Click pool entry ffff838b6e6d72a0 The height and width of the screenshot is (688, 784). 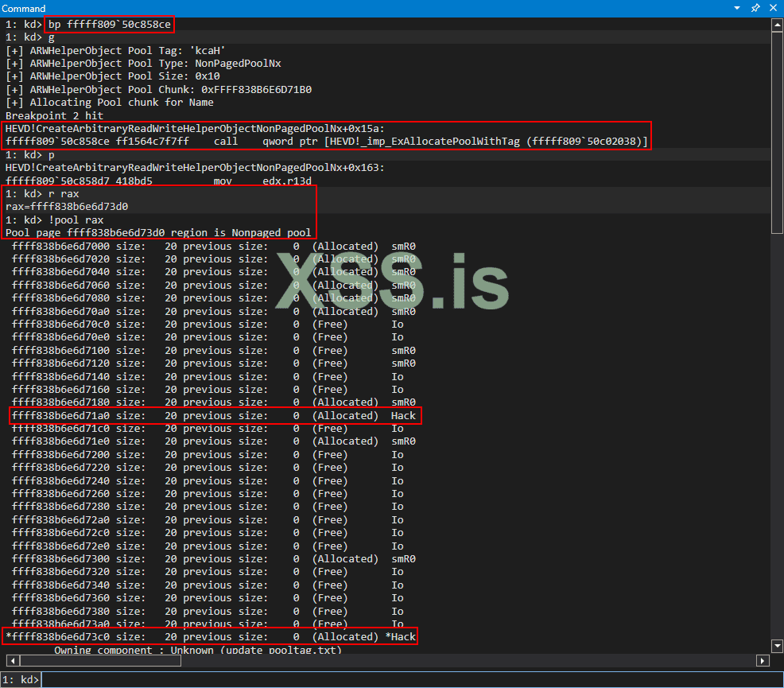click(x=208, y=520)
